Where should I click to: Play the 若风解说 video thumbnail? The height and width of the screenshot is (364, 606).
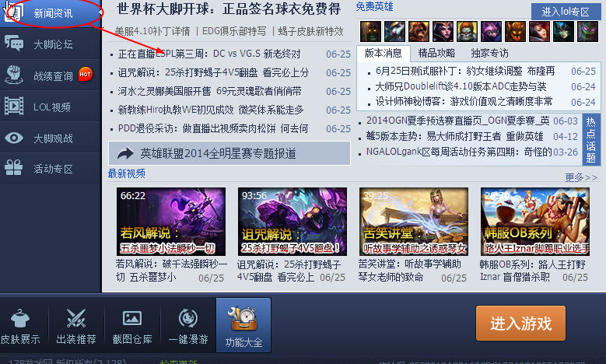(x=171, y=222)
